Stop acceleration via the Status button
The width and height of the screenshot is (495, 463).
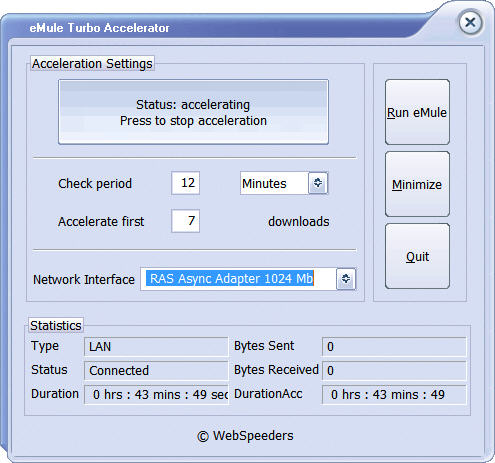pos(193,112)
